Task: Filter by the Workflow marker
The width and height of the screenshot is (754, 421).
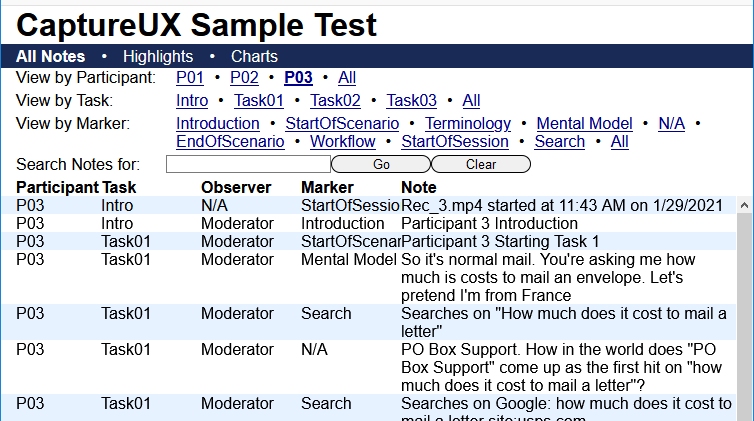Action: pos(343,142)
